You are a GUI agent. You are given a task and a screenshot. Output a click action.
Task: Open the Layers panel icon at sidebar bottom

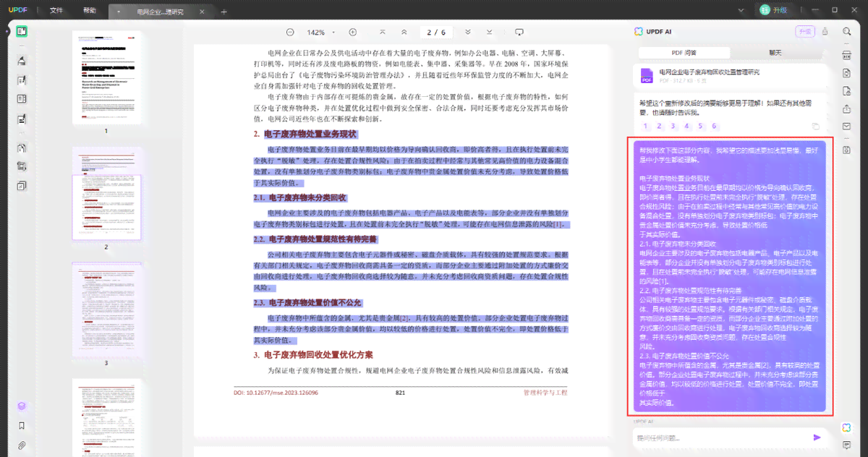(22, 406)
